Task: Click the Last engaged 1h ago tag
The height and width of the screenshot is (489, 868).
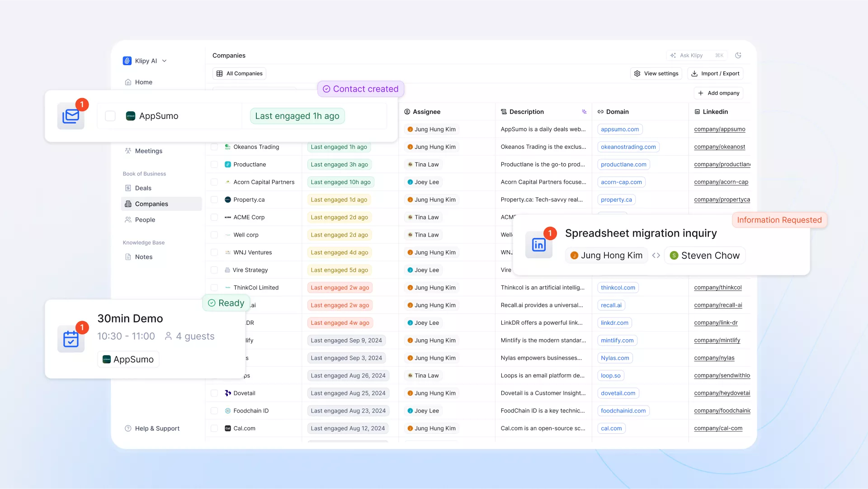Action: click(297, 116)
